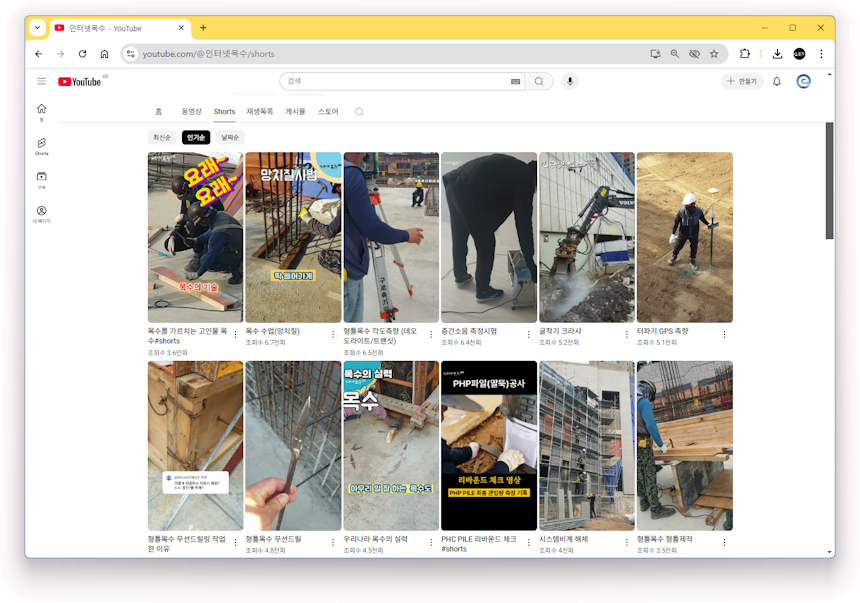Go to the YouTube logo home link

click(x=80, y=82)
